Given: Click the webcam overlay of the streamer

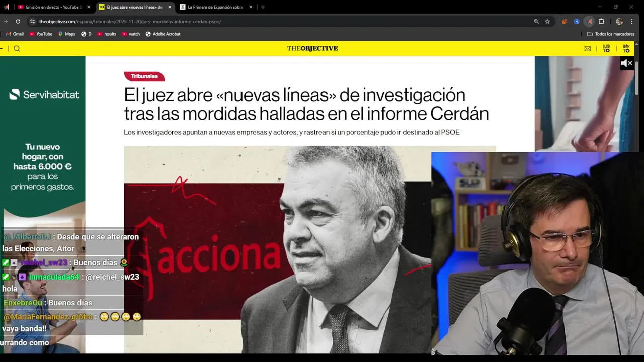Looking at the screenshot, I should [537, 254].
